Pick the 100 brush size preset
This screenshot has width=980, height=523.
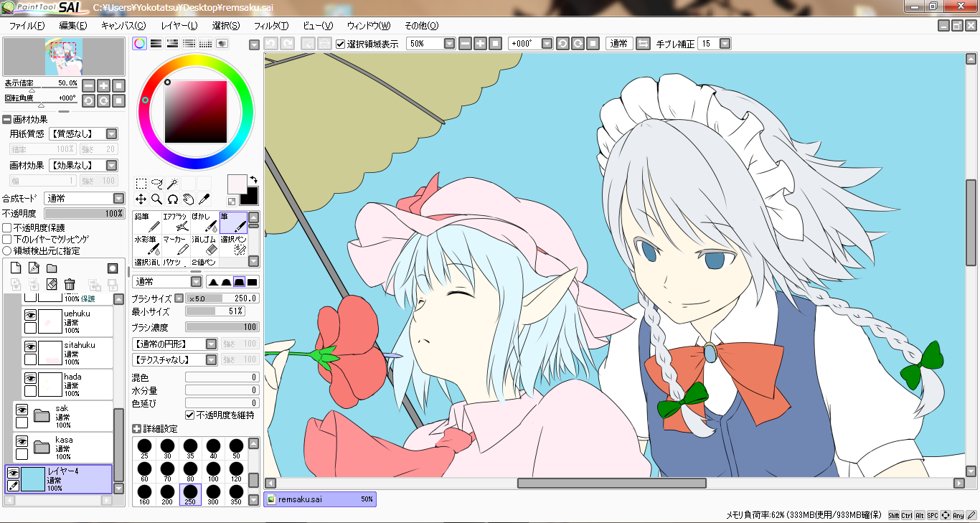coord(213,470)
